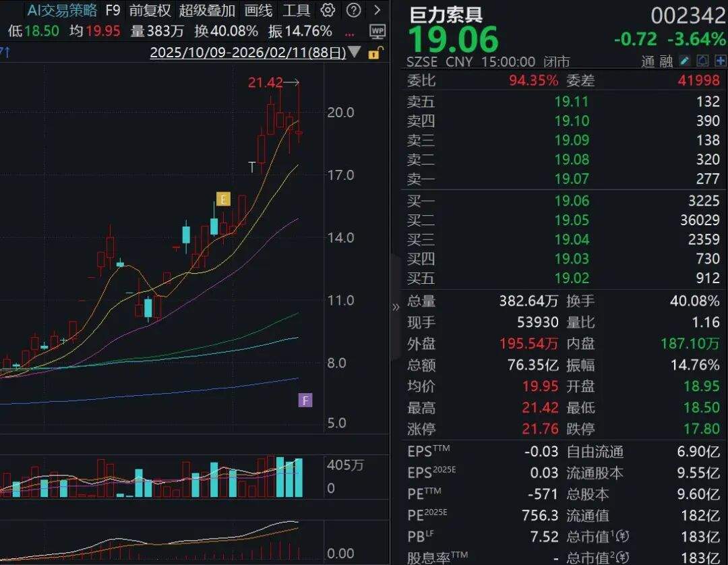Click the bell price alert icon

[702, 61]
